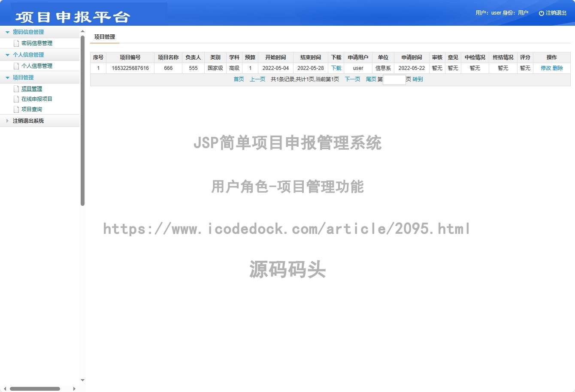This screenshot has width=575, height=392.
Task: Click the sidebar scroll right arrow
Action: 74,389
